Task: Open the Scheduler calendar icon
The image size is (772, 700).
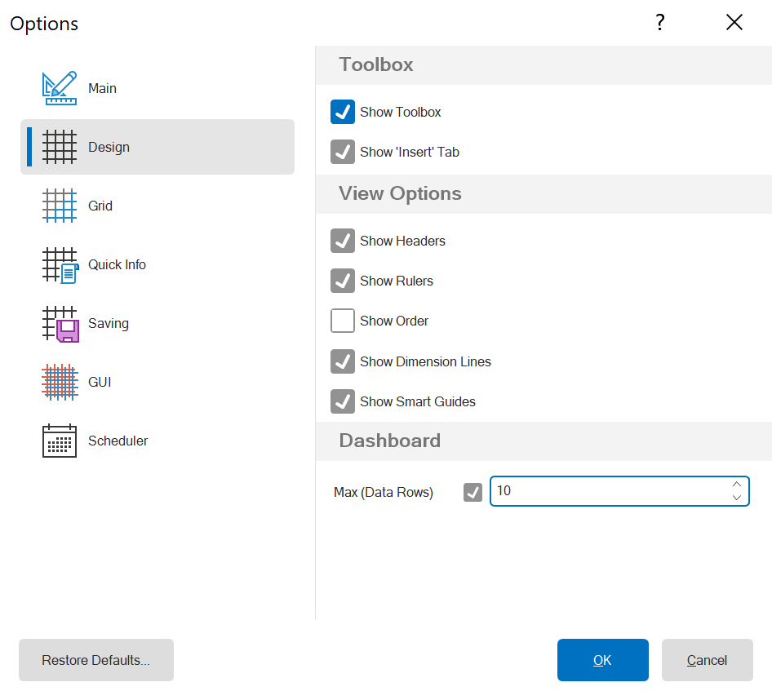Action: click(x=60, y=441)
